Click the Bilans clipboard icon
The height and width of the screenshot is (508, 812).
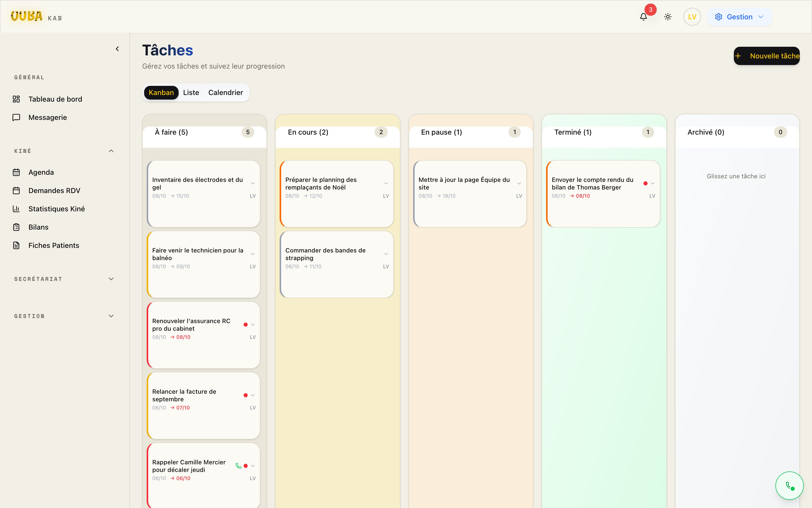[16, 227]
